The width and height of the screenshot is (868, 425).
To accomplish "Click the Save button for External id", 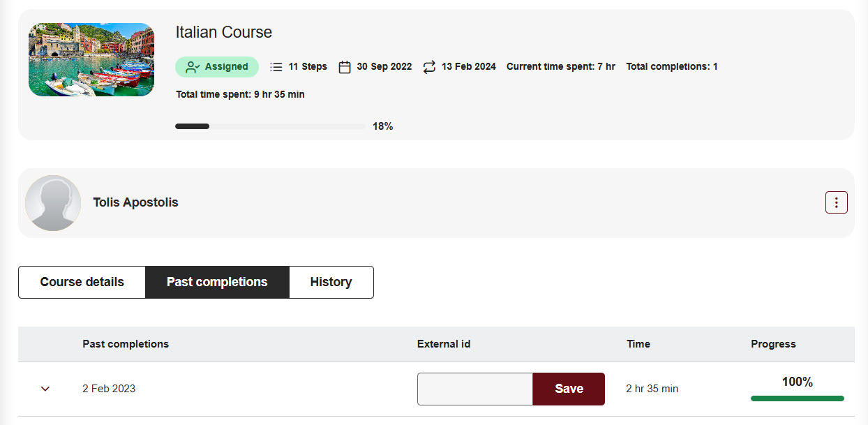I will pos(569,389).
